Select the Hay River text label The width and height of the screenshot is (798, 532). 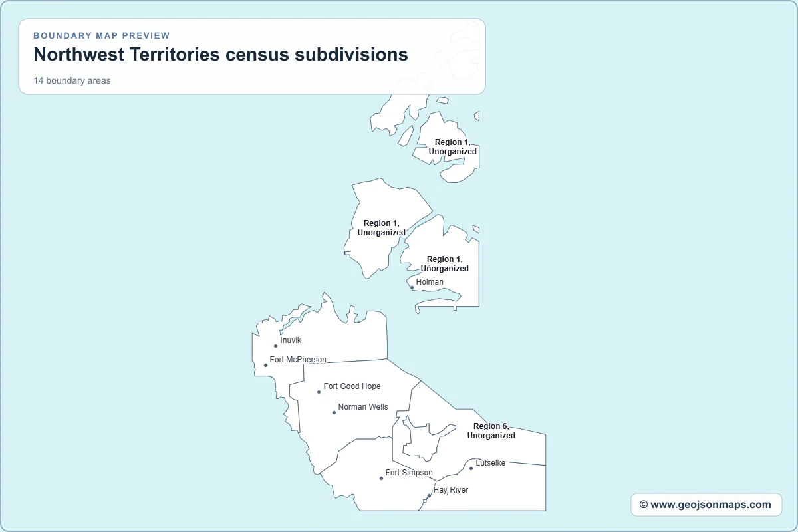pos(451,490)
